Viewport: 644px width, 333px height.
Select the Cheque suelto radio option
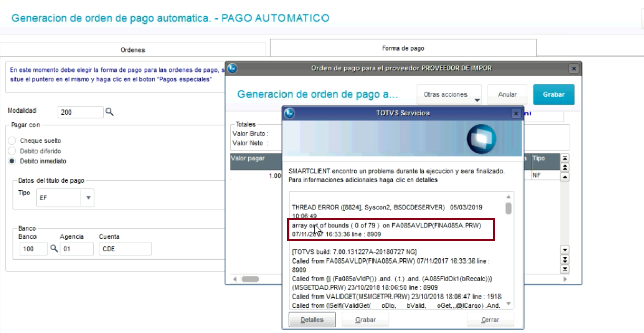[x=12, y=141]
